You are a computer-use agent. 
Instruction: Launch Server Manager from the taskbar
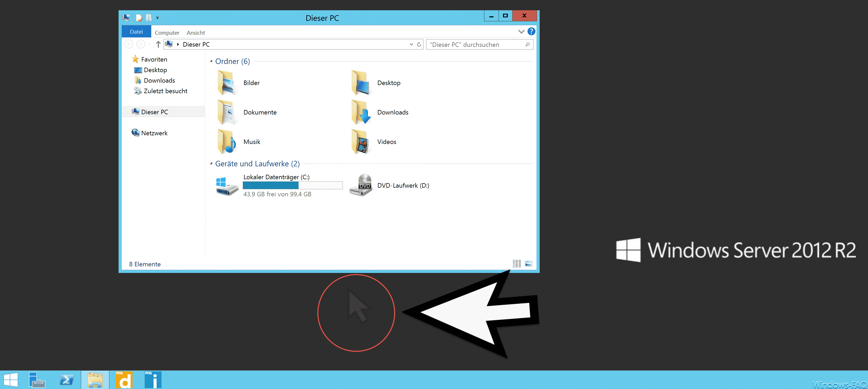click(37, 380)
